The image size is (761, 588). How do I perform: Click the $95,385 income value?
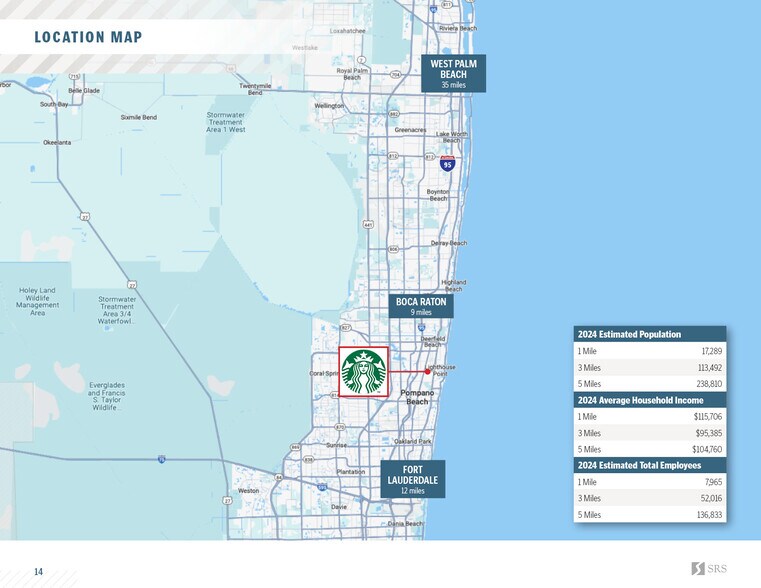(709, 433)
